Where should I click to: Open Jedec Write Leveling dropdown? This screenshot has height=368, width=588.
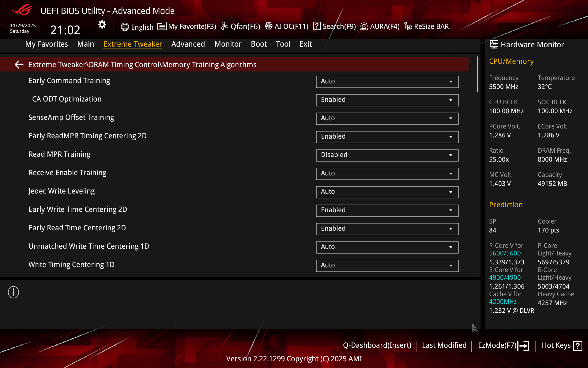[x=387, y=192]
